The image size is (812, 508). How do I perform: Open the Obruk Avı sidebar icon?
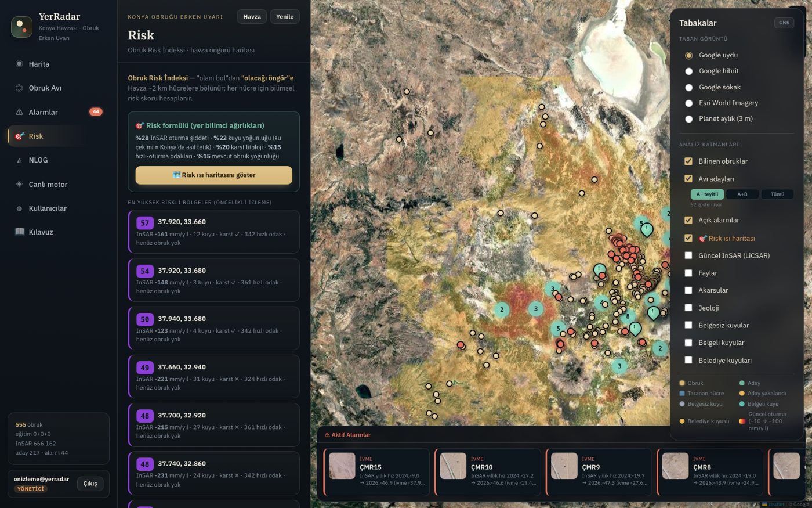[19, 88]
